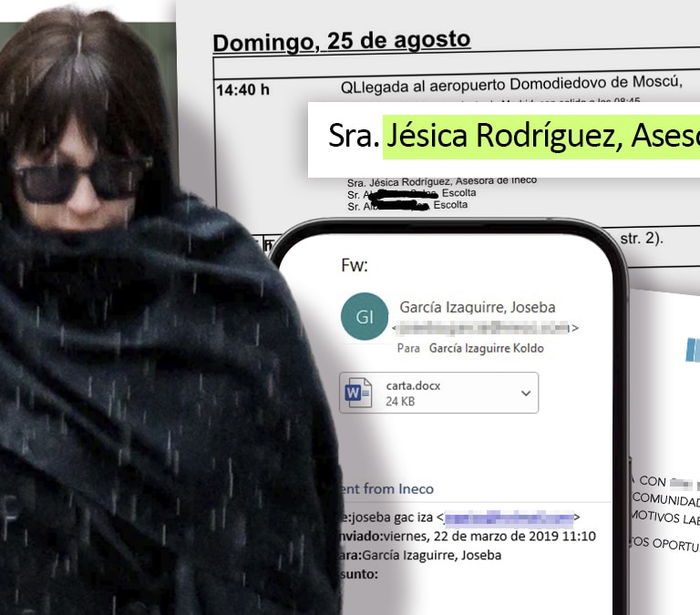
Task: Click the Domodiedovo airport arrival text
Action: click(510, 86)
